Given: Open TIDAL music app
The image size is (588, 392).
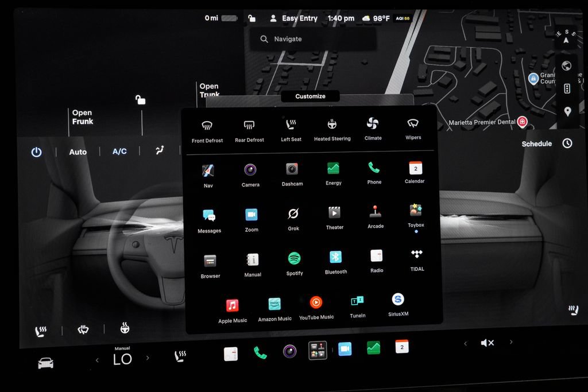Looking at the screenshot, I should point(417,254).
